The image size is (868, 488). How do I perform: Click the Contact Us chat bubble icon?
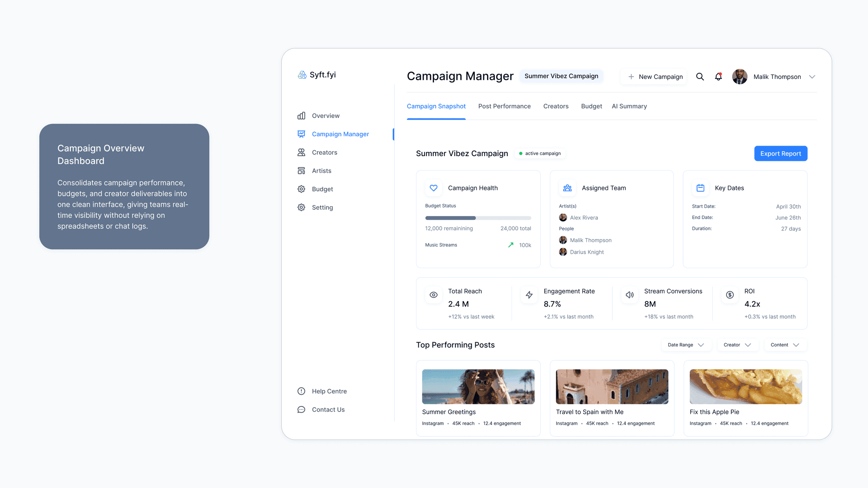pyautogui.click(x=301, y=409)
